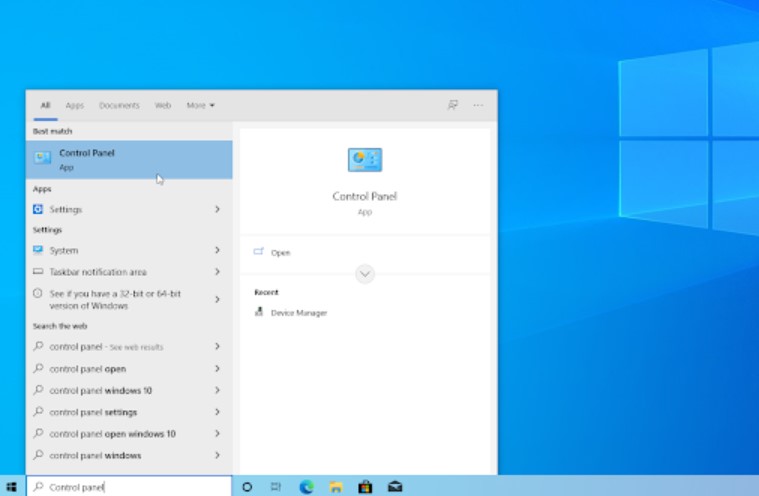Click the search box containing 'Control panel'

(x=129, y=486)
